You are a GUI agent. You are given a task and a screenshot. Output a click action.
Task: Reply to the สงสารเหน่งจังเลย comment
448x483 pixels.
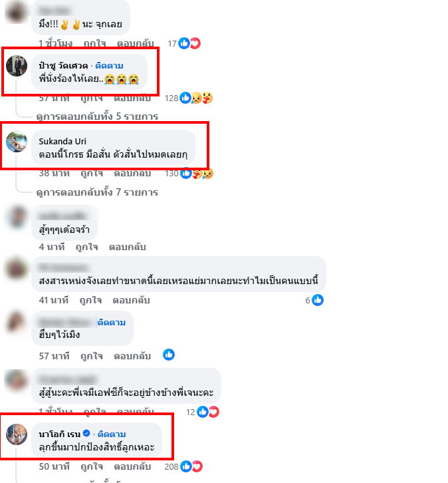pyautogui.click(x=131, y=300)
